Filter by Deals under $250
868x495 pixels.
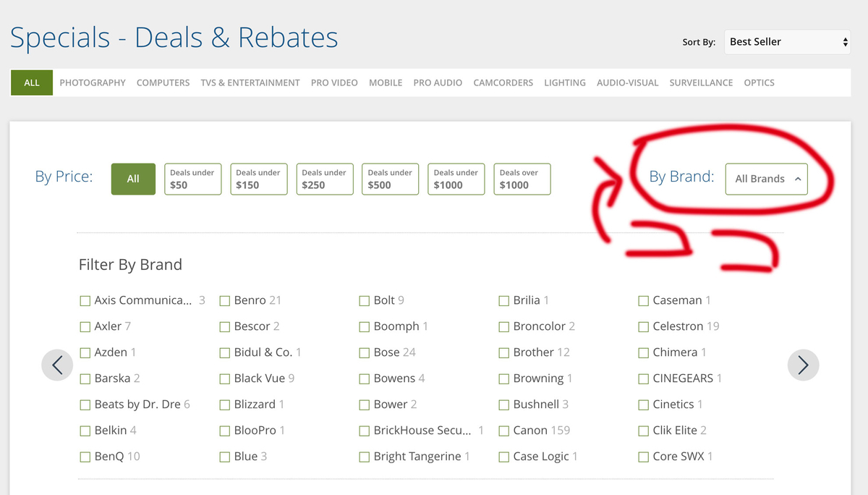coord(325,179)
